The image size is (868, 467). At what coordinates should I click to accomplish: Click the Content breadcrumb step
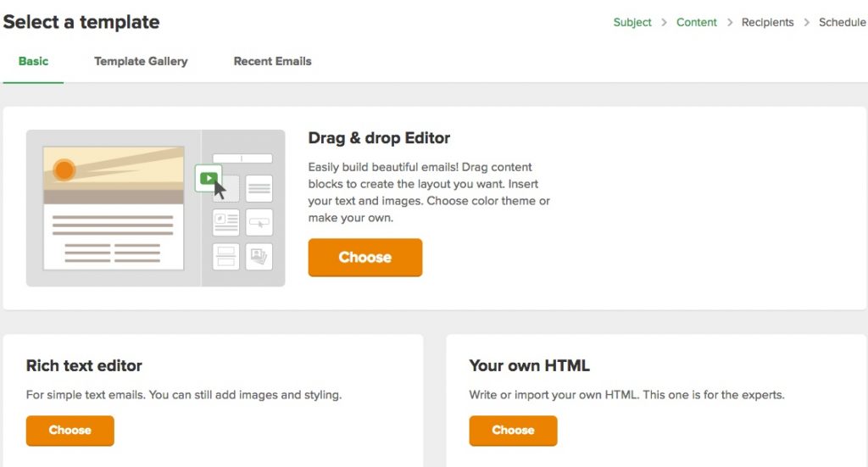697,22
